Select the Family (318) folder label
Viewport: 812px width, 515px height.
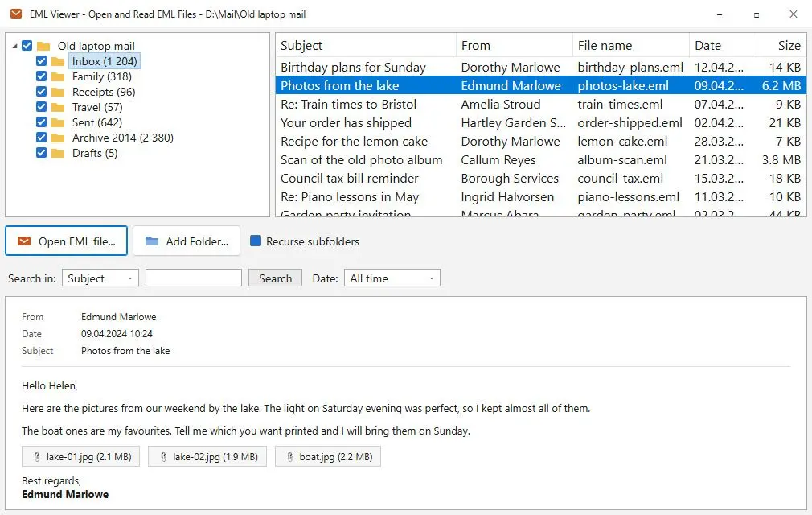pos(102,76)
